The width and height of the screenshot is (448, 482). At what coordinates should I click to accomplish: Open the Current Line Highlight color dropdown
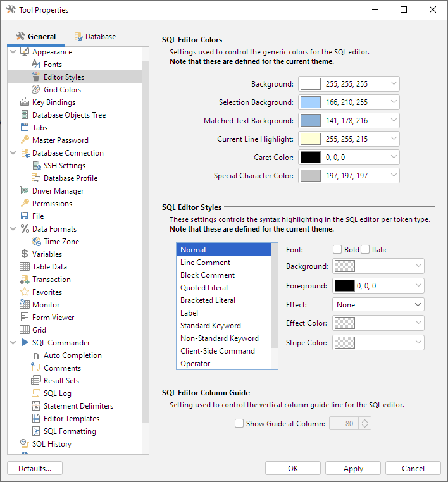coord(394,139)
